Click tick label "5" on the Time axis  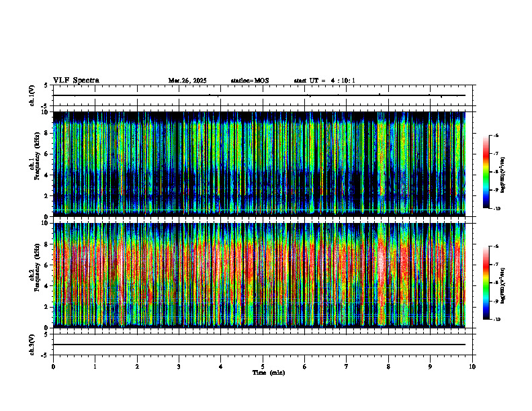pos(263,367)
